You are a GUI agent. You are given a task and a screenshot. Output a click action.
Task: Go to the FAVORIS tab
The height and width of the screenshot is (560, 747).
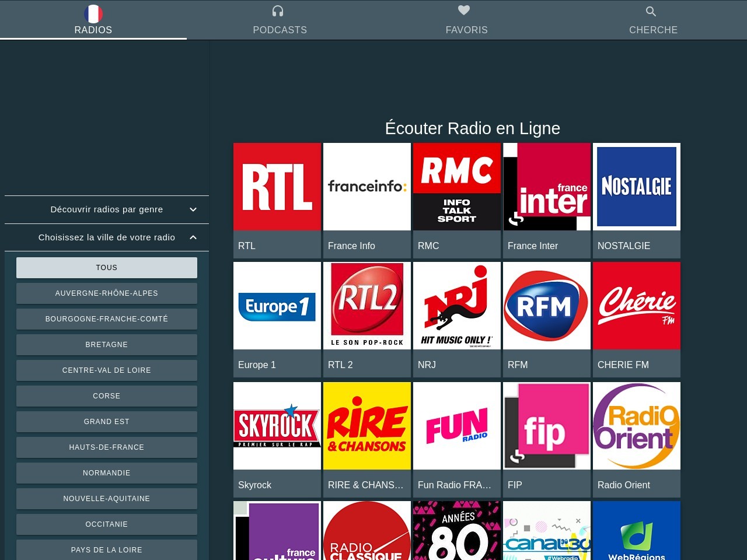point(467,20)
